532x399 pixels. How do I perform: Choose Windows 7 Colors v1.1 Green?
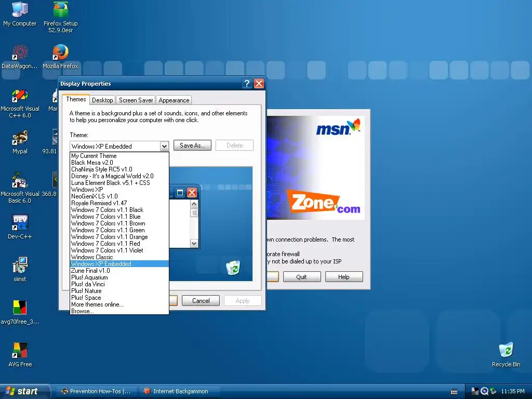pos(119,230)
